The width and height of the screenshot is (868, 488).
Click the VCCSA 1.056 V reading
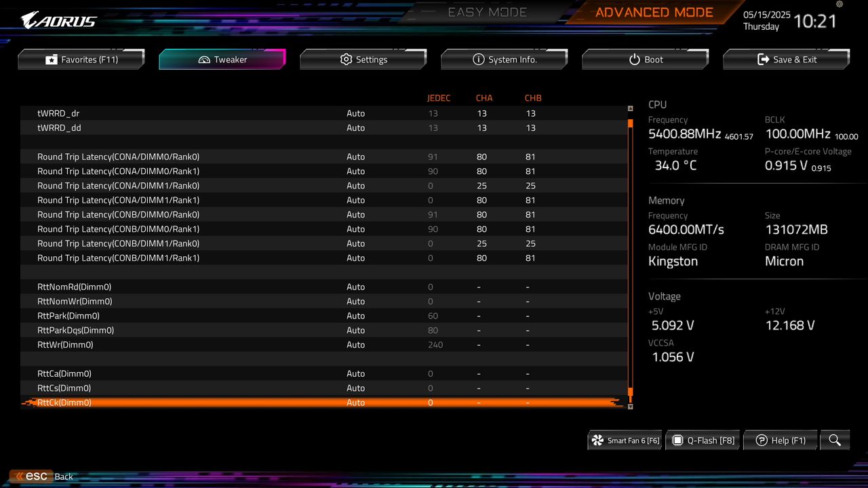[673, 357]
